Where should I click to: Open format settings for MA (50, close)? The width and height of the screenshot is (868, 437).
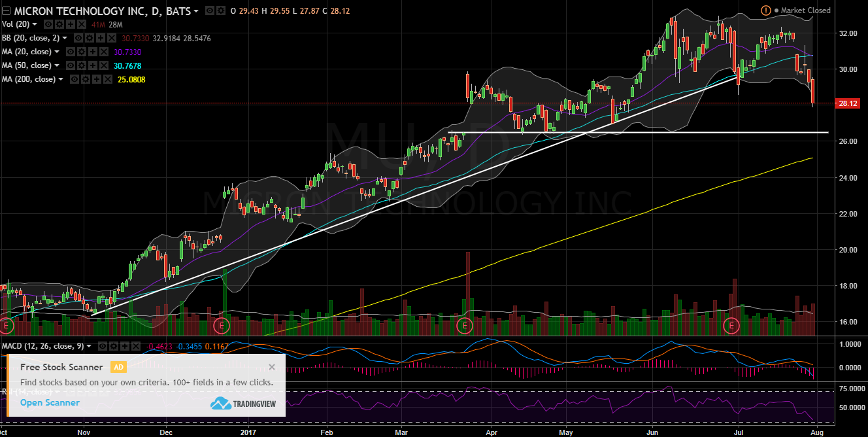point(83,65)
